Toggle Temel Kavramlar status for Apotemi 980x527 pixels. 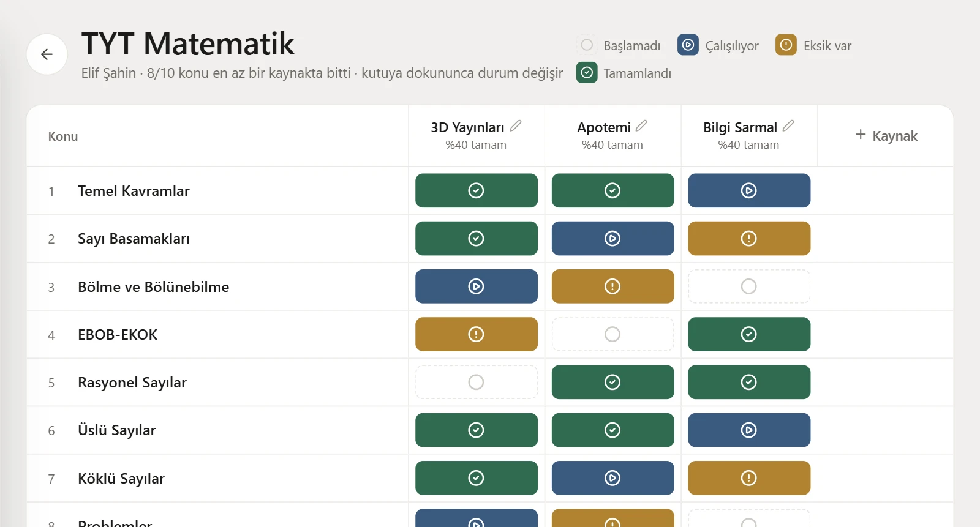coord(612,190)
